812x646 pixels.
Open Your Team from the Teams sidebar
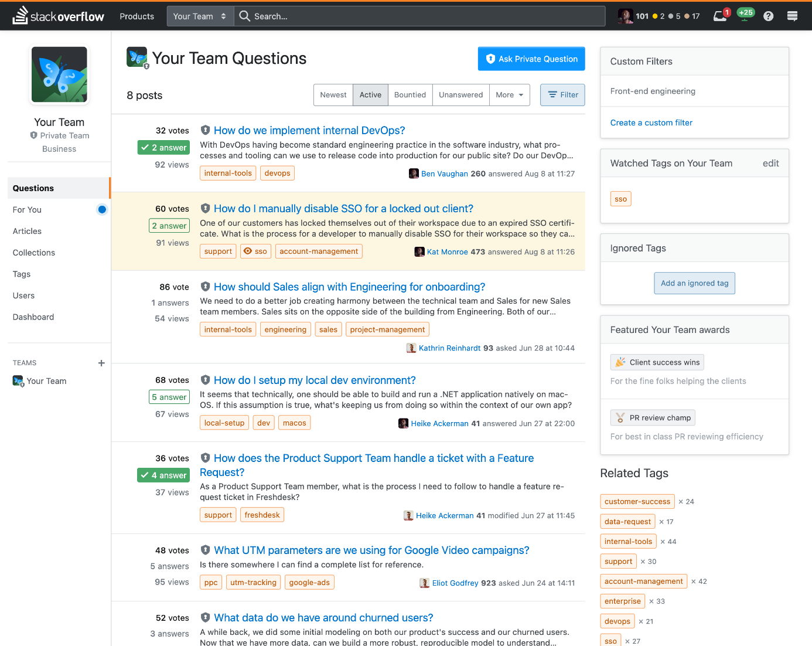tap(47, 381)
